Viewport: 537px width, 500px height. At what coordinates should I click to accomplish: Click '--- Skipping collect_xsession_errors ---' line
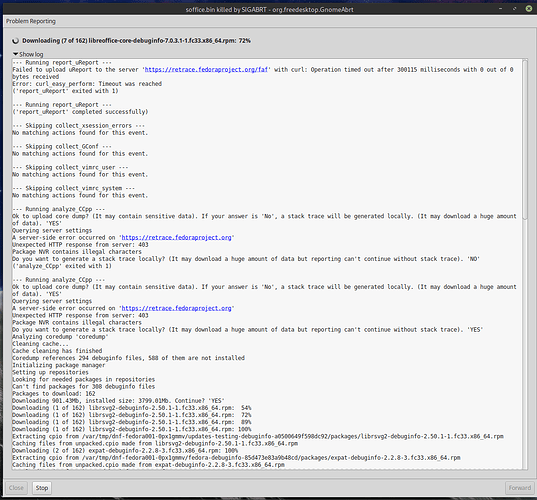click(78, 126)
